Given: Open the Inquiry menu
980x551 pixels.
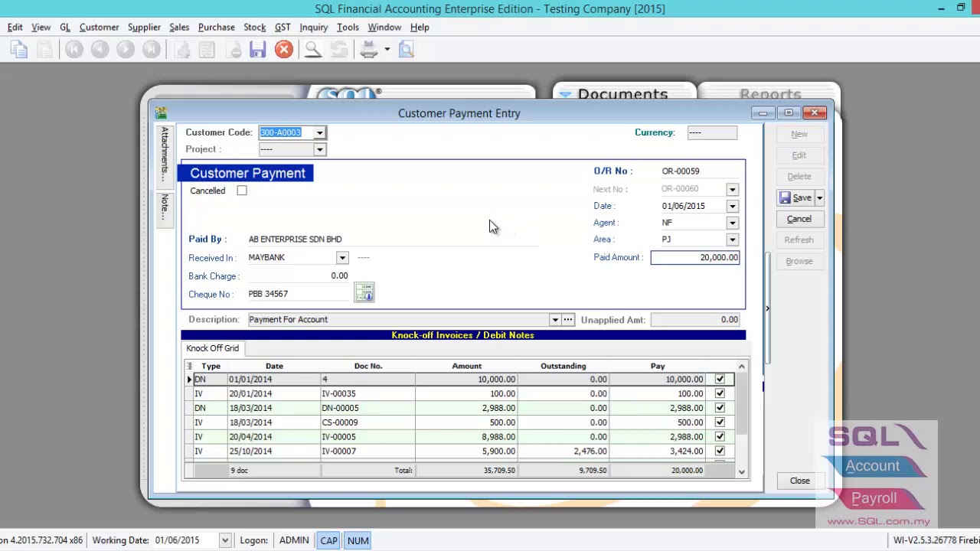Looking at the screenshot, I should point(314,28).
